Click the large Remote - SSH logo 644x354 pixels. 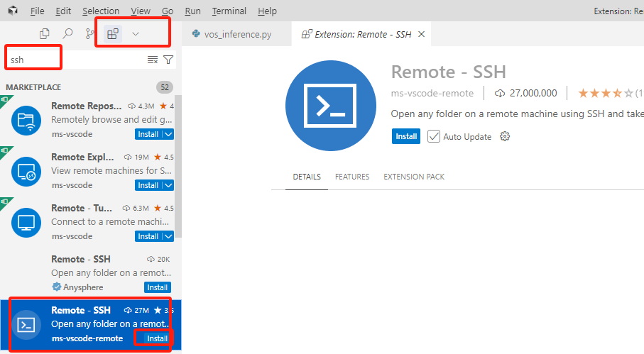pyautogui.click(x=331, y=106)
